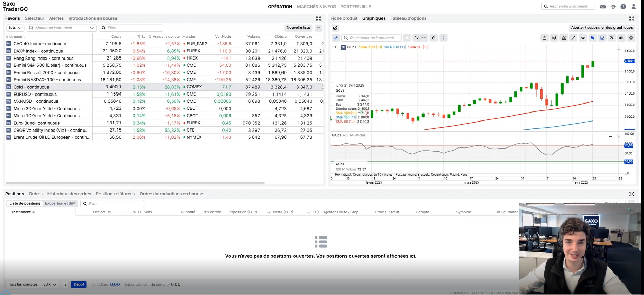
Task: Click the blue Dépôt button
Action: click(79, 285)
